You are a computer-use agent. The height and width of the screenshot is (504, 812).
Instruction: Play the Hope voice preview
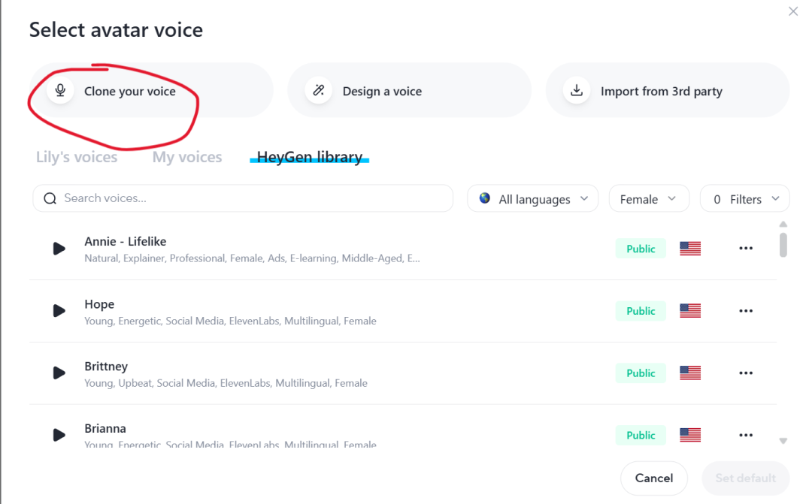(59, 310)
